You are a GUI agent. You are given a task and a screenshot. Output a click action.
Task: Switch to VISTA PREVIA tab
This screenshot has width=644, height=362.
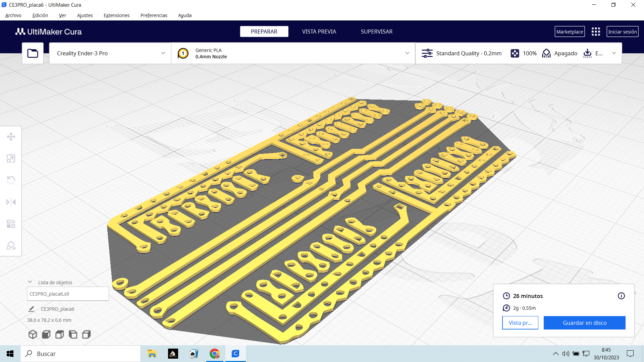point(319,32)
